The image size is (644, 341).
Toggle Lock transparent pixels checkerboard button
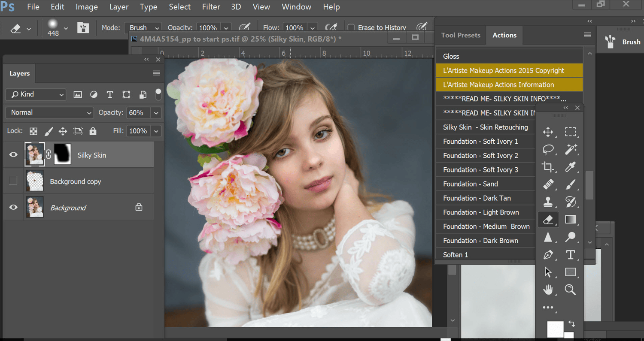point(33,131)
